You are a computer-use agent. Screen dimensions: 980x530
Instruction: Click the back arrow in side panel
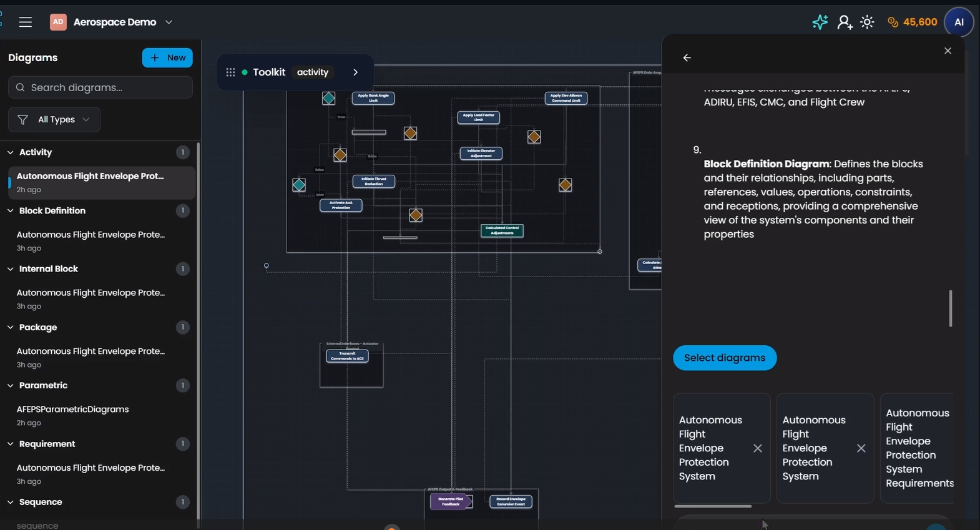(687, 58)
